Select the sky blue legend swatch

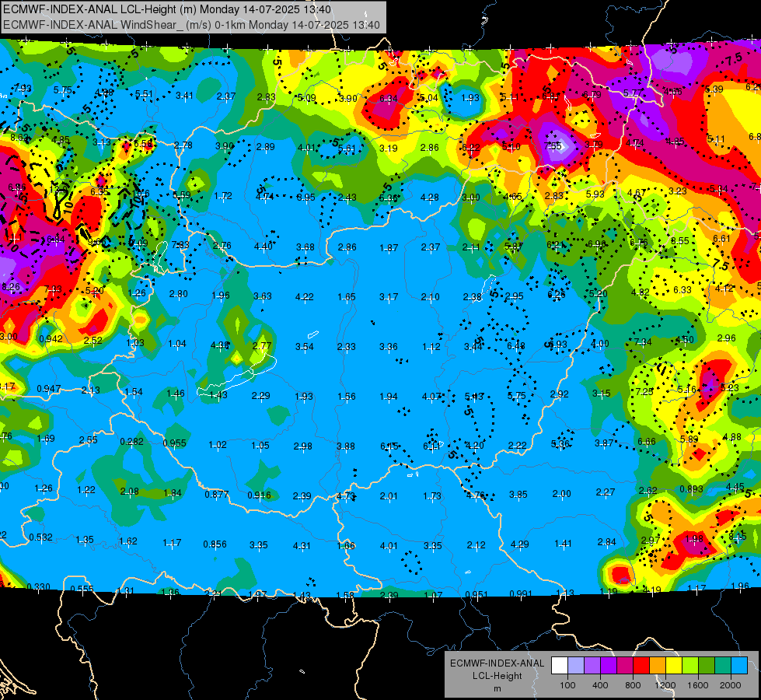coord(740,666)
